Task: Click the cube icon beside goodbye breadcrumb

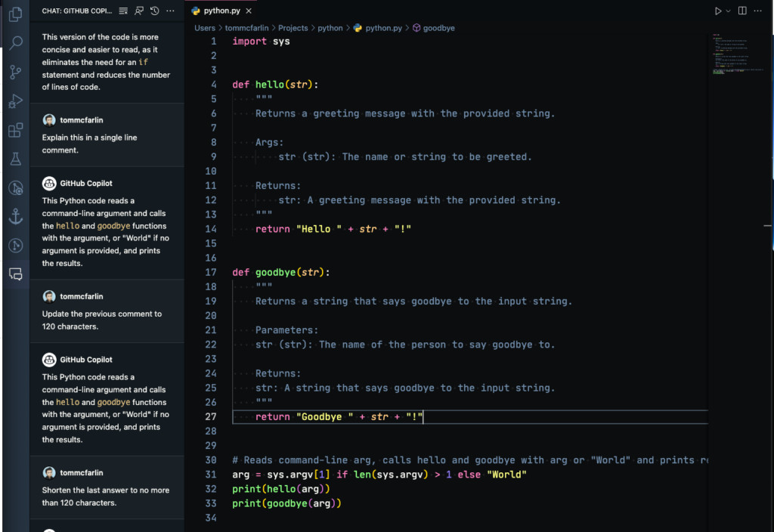Action: (416, 28)
